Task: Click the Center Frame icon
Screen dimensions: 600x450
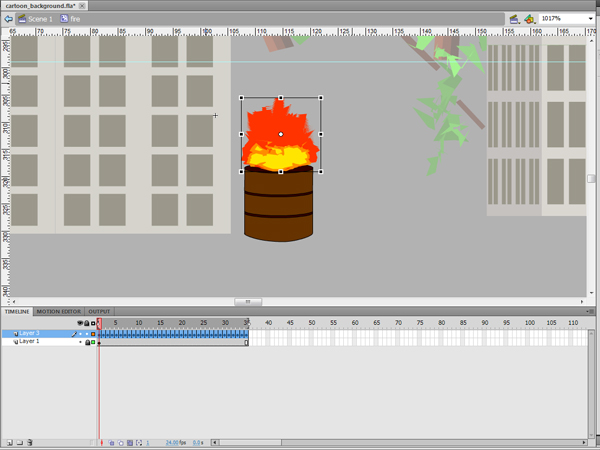Action: (x=102, y=443)
